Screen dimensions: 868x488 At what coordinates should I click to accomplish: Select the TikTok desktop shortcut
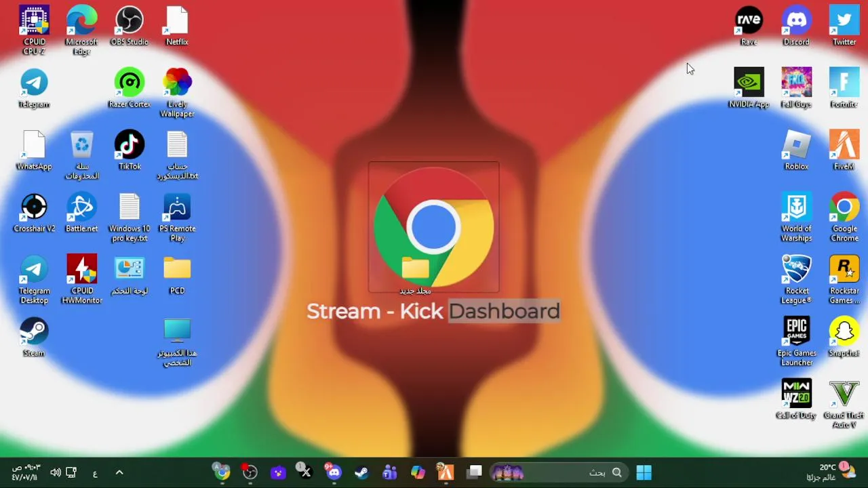[129, 150]
